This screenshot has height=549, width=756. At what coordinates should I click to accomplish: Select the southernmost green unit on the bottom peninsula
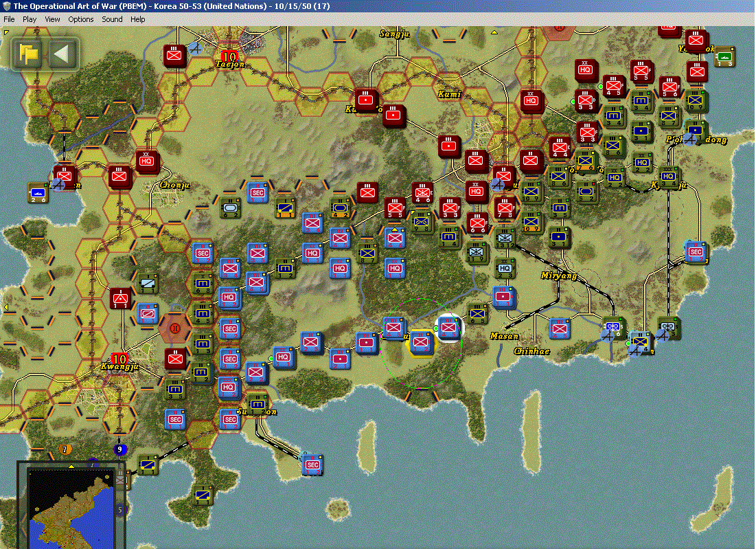[203, 495]
